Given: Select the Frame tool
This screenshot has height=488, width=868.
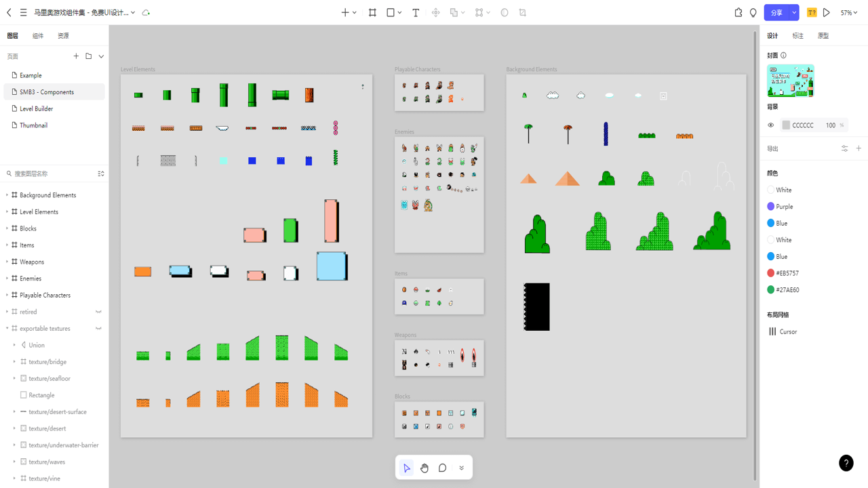Looking at the screenshot, I should 372,12.
